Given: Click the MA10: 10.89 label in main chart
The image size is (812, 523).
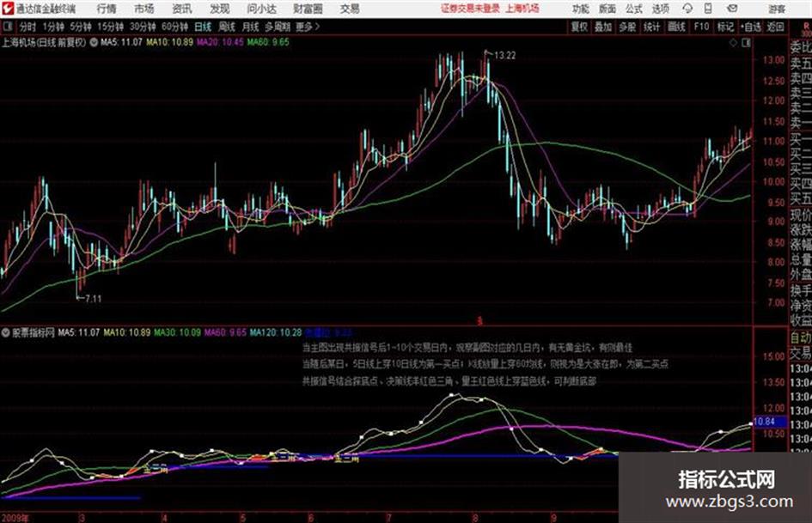Looking at the screenshot, I should coord(169,42).
